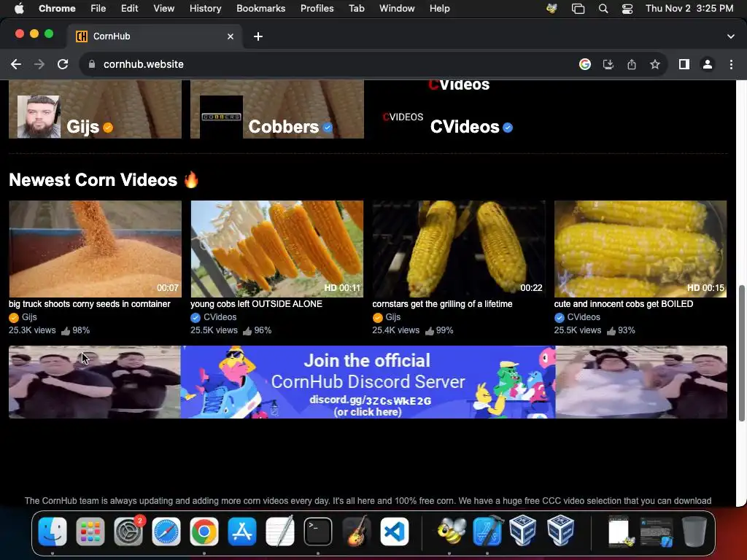Screen dimensions: 747x560
Task: Click title 'young cobs left OUTSIDE ALONE'
Action: (x=256, y=304)
